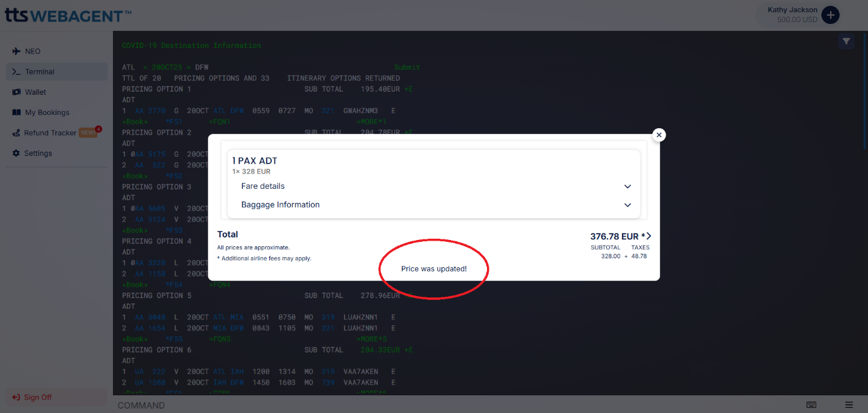Click the 20OCT25 date in terminal
The image size is (868, 413).
pos(167,67)
